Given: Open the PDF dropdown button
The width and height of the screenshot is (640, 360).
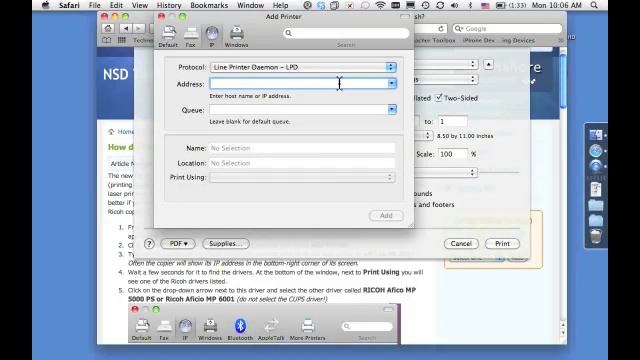Looking at the screenshot, I should (178, 244).
